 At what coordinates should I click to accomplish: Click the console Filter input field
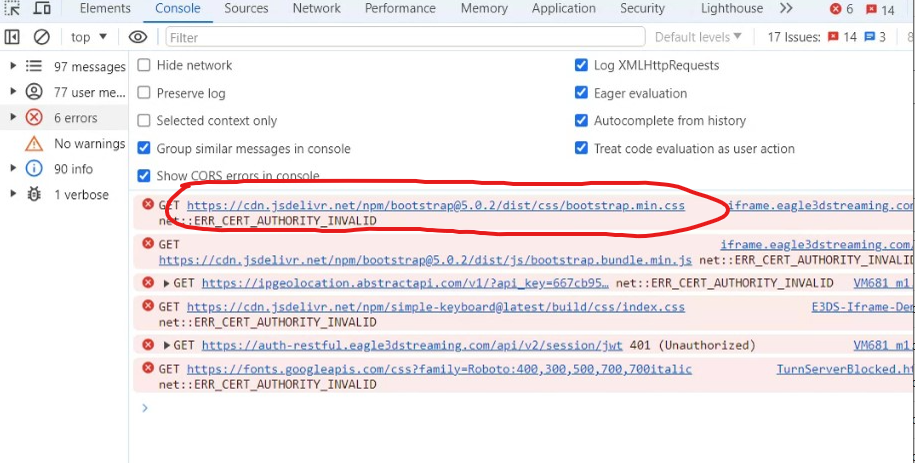coord(400,37)
